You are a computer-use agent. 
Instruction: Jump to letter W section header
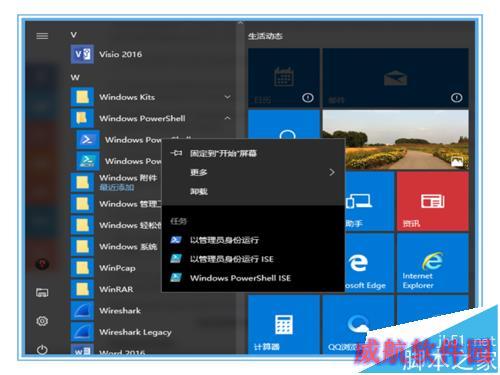(75, 77)
